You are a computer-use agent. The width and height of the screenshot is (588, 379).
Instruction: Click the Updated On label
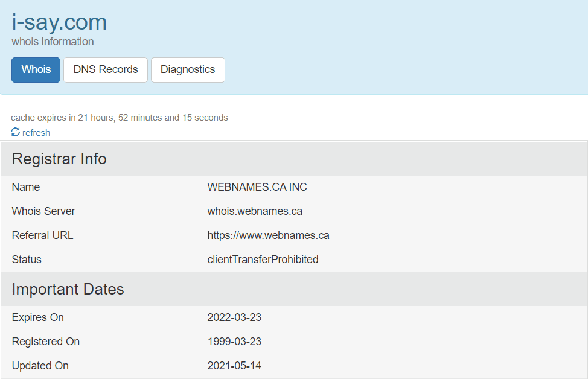tap(40, 366)
